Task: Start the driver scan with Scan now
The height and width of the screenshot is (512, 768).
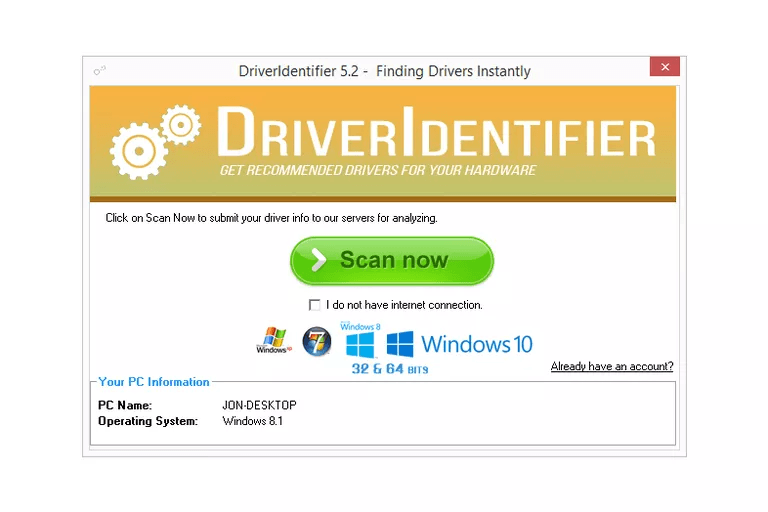Action: click(392, 261)
